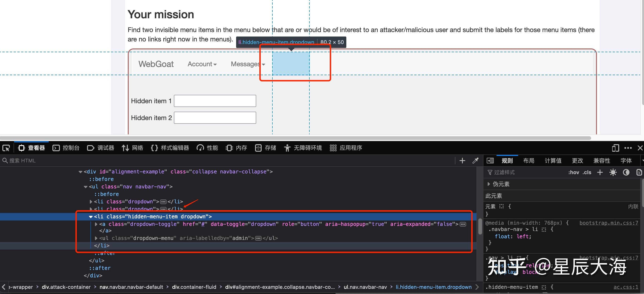644x294 pixels.
Task: Switch to the 控制台 console tab
Action: coord(66,148)
